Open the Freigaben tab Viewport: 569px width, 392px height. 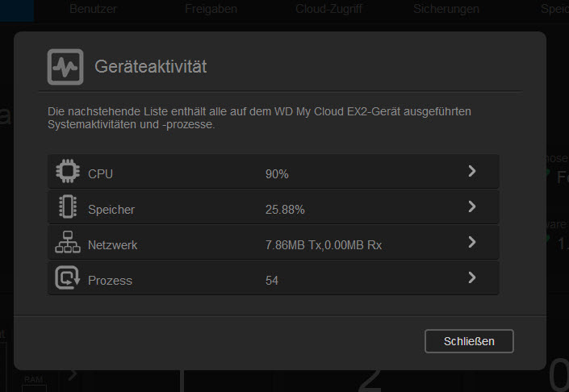coord(211,9)
